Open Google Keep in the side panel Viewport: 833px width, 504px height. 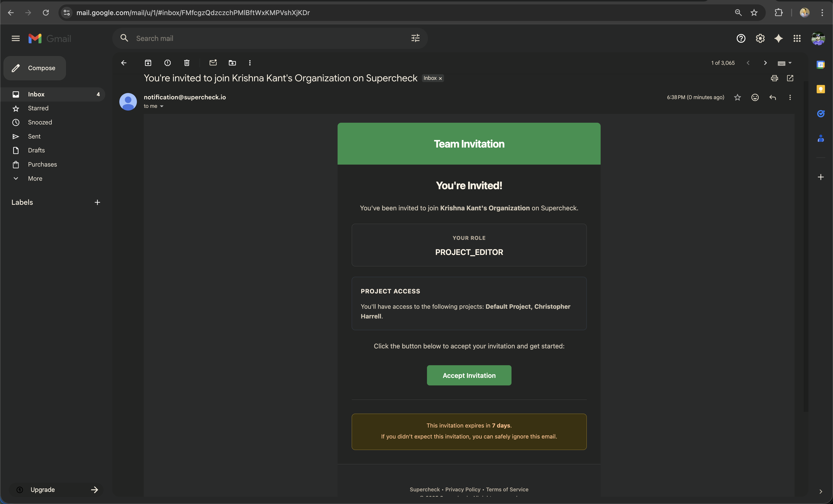coord(821,89)
